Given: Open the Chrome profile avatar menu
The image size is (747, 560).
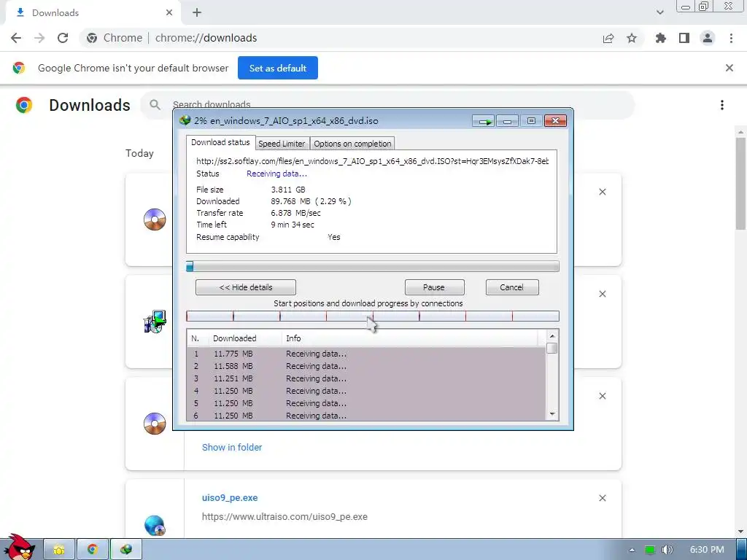Looking at the screenshot, I should (x=708, y=38).
